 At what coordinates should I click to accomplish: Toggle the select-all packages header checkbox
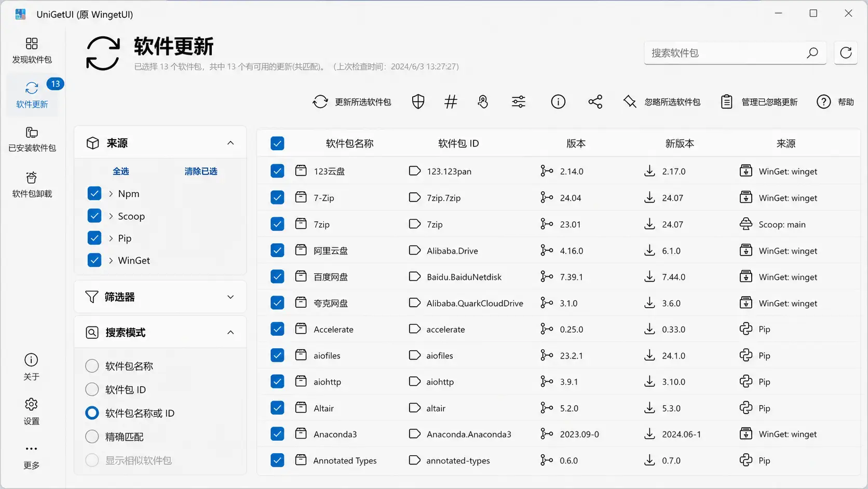277,143
